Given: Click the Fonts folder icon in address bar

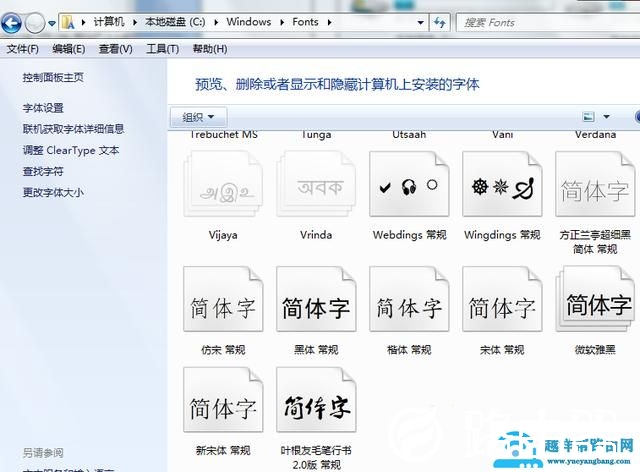Looking at the screenshot, I should pyautogui.click(x=68, y=22).
